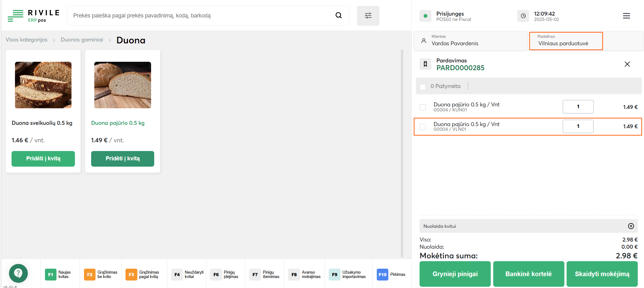The image size is (644, 288).
Task: Click the help question mark icon
Action: (x=18, y=273)
